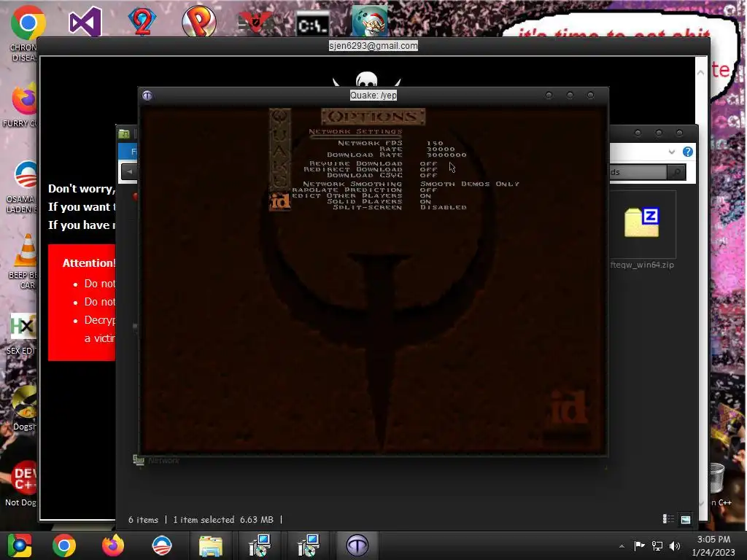
Task: Toggle Redirect Download setting
Action: coord(371,169)
